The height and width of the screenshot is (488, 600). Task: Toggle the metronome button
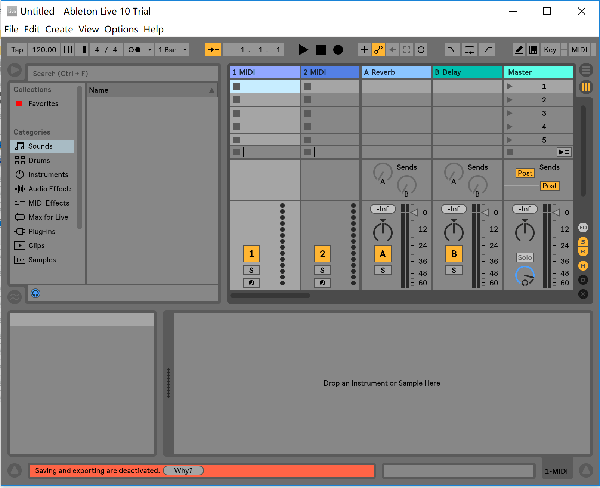click(136, 49)
